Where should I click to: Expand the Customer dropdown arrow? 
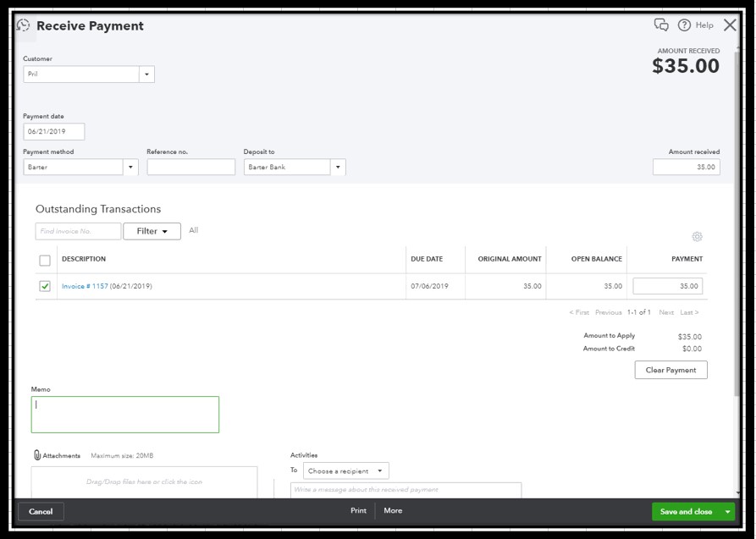coord(147,74)
